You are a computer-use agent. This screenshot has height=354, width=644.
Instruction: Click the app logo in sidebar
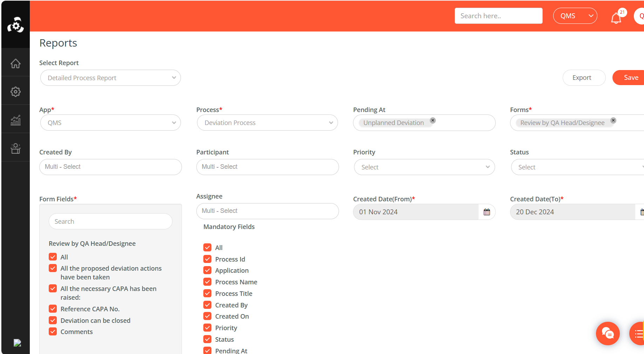coord(15,25)
